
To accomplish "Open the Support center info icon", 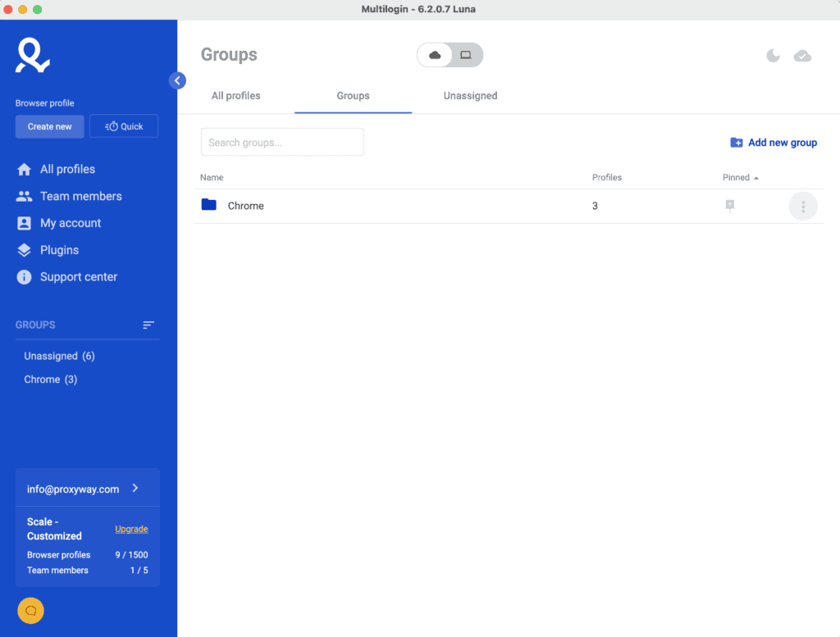I will point(22,276).
